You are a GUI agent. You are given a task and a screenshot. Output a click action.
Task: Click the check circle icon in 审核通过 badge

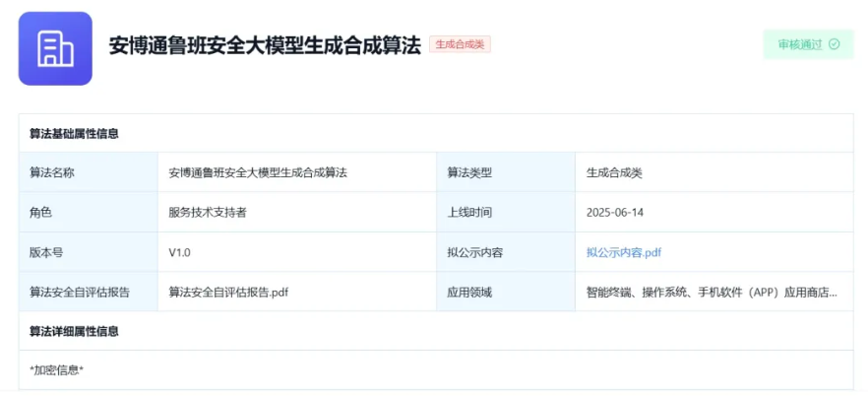[x=835, y=44]
